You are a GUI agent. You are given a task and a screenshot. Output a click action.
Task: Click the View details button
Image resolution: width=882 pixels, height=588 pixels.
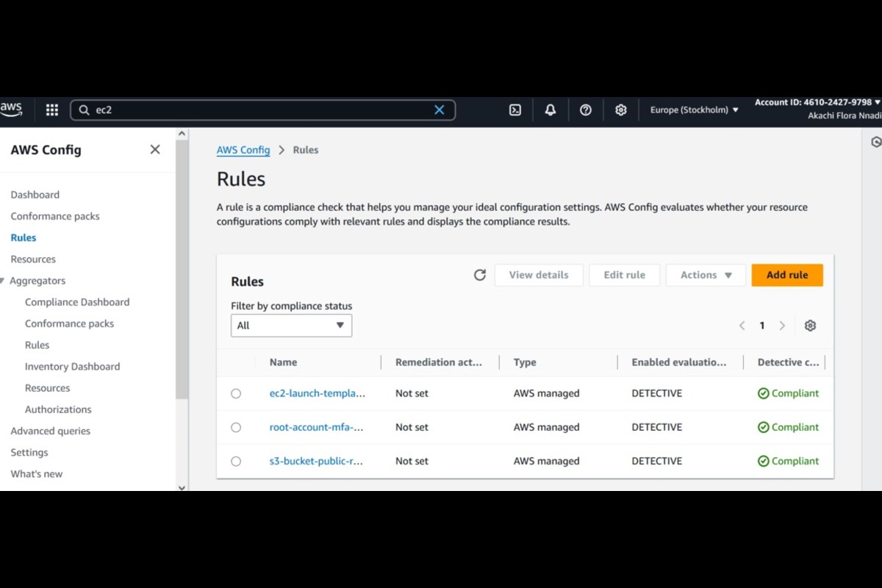[539, 275]
